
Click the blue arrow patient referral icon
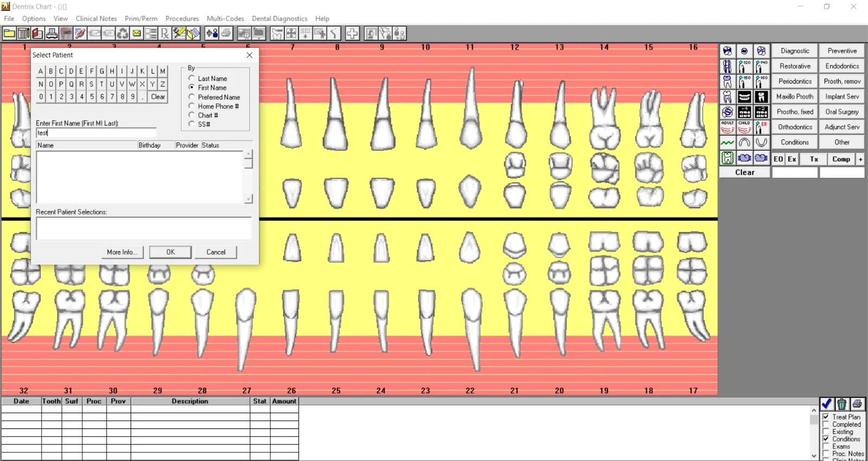[212, 34]
